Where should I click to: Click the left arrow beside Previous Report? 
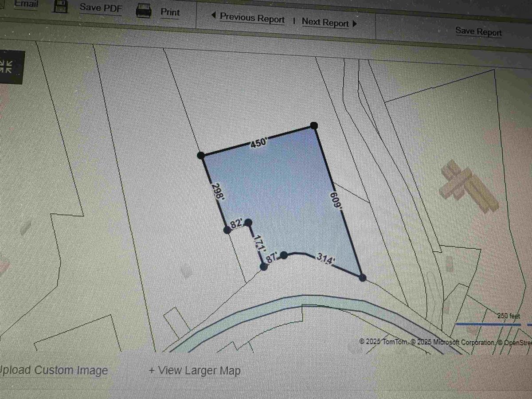point(213,16)
